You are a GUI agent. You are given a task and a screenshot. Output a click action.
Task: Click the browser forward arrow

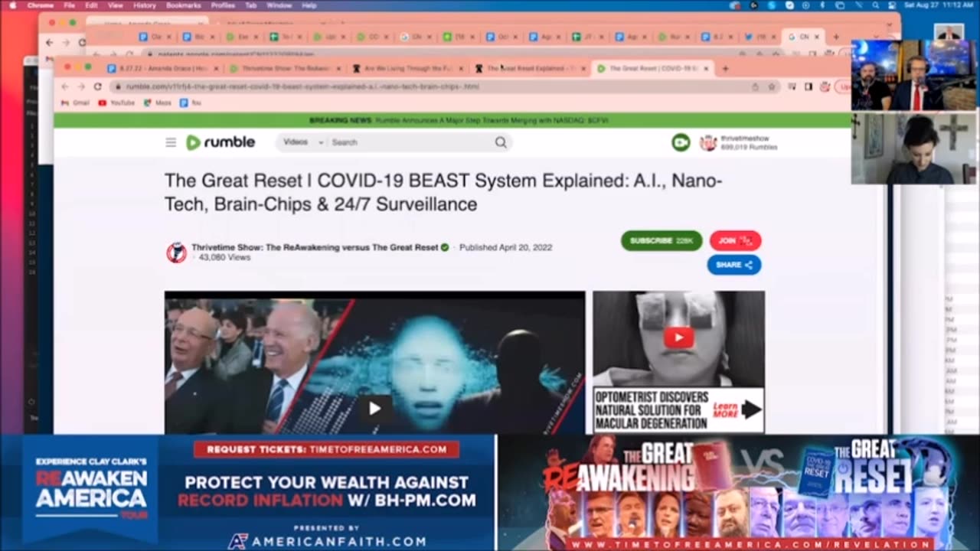[81, 86]
